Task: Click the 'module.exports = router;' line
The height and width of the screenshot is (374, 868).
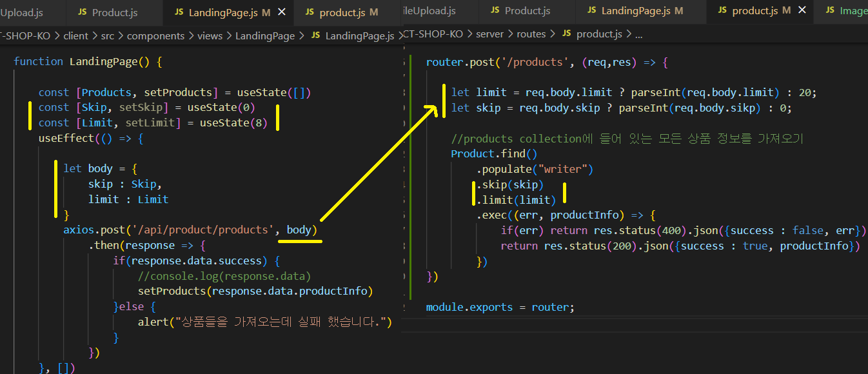Action: coord(500,307)
